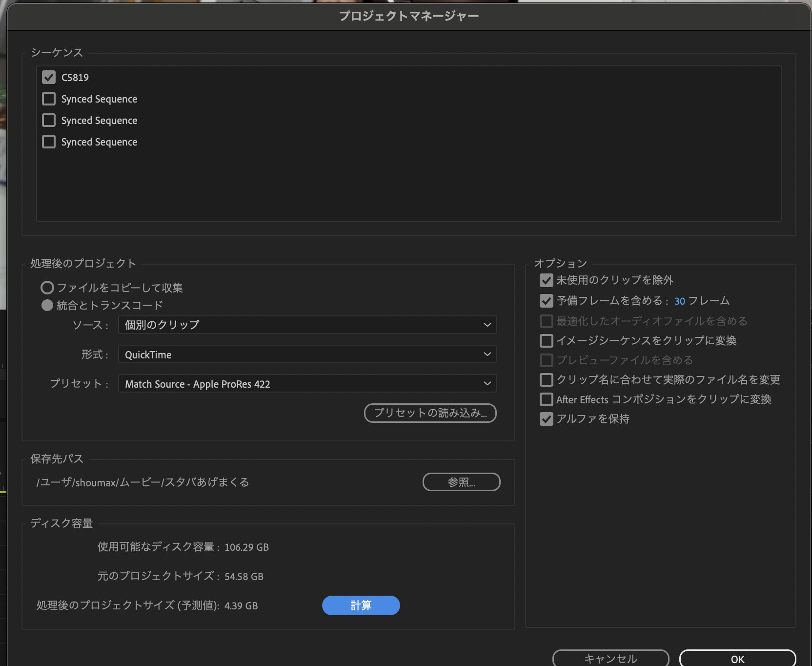Select ファイルをコピーして収集 radio option

pos(47,288)
